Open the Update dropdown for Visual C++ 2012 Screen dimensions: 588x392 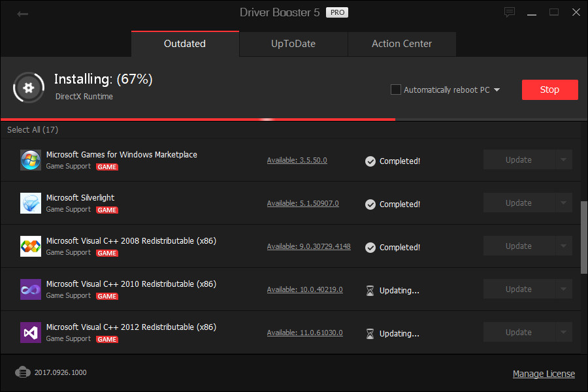coord(563,332)
